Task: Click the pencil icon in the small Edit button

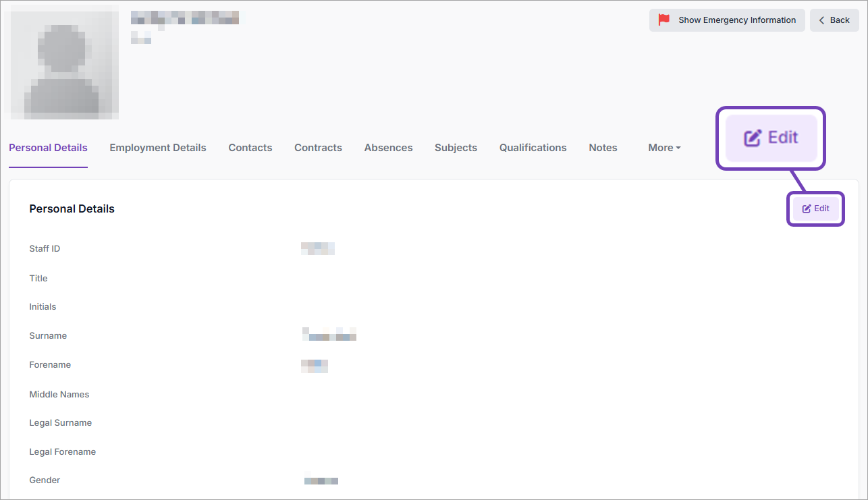Action: coord(806,209)
